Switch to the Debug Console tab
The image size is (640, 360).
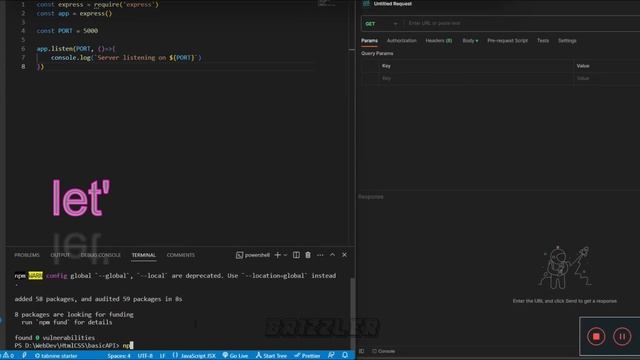click(100, 255)
